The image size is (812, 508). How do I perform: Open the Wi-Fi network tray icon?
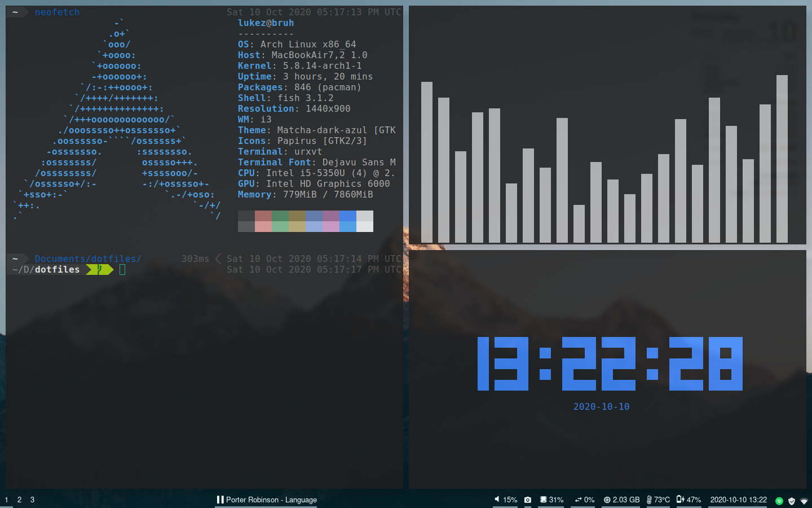pyautogui.click(x=804, y=501)
